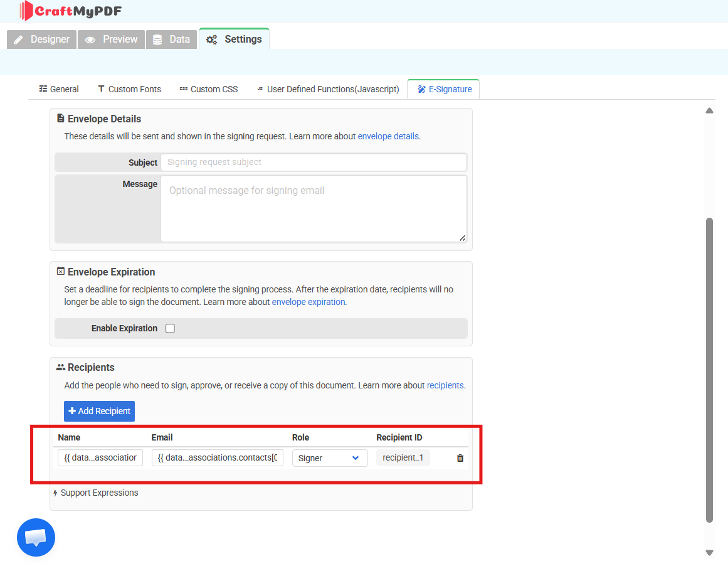Switch to the Preview tab
Image resolution: width=728 pixels, height=566 pixels.
[112, 40]
